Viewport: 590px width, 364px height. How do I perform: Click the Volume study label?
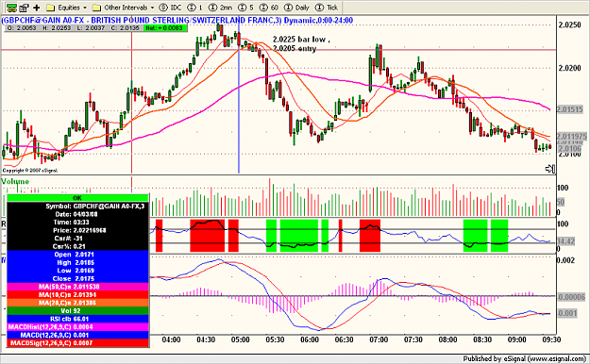coord(15,181)
